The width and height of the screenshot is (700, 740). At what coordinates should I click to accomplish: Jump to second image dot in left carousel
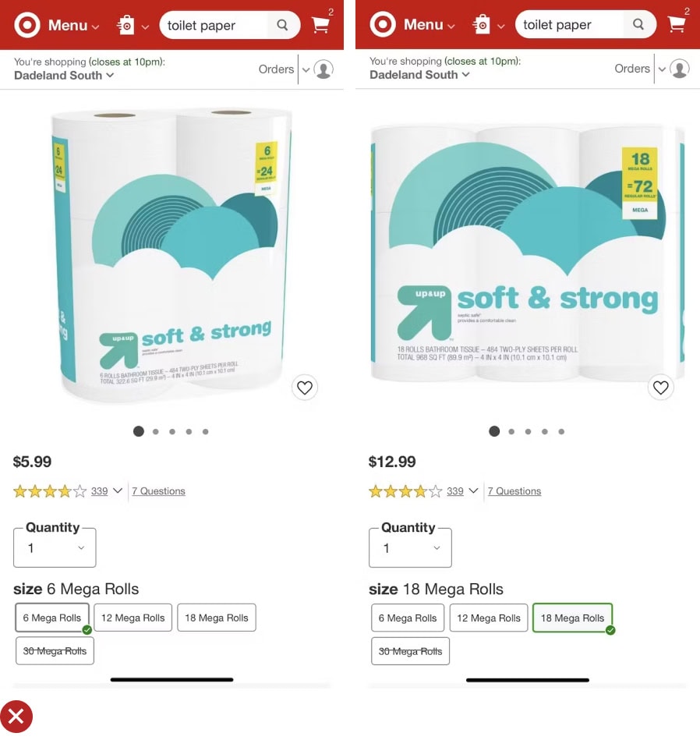[x=156, y=431]
